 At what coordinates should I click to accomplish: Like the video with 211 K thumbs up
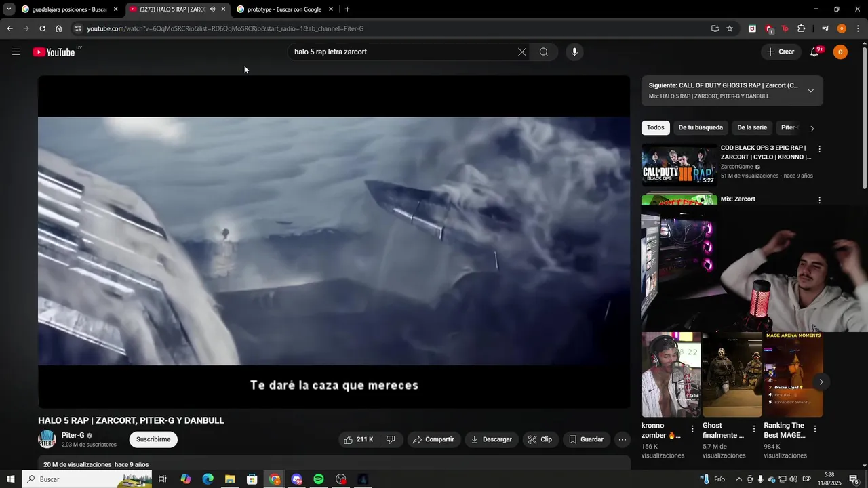coord(358,440)
